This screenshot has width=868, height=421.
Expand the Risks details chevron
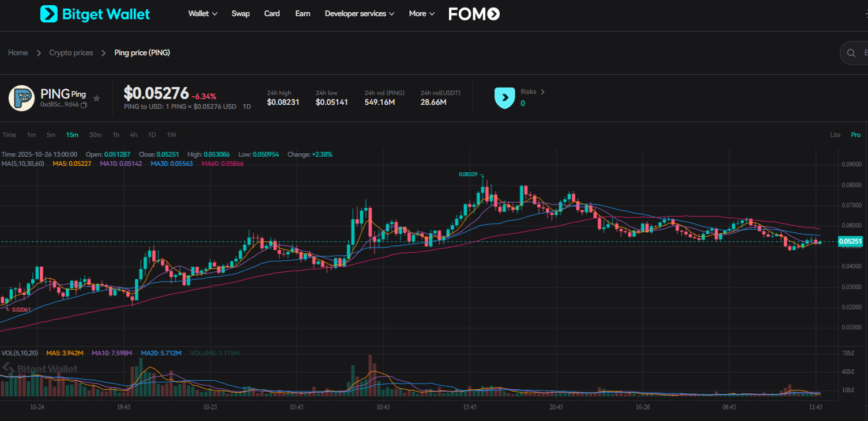(x=544, y=92)
